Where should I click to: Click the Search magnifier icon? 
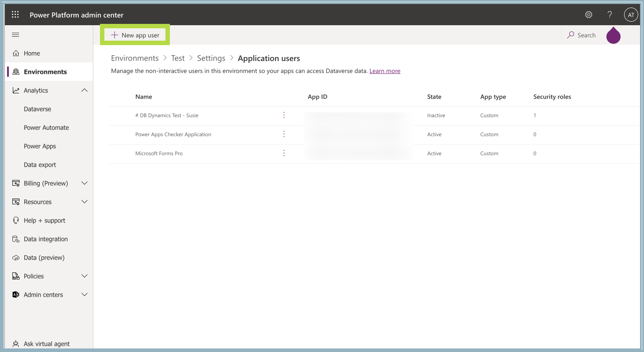click(x=571, y=35)
